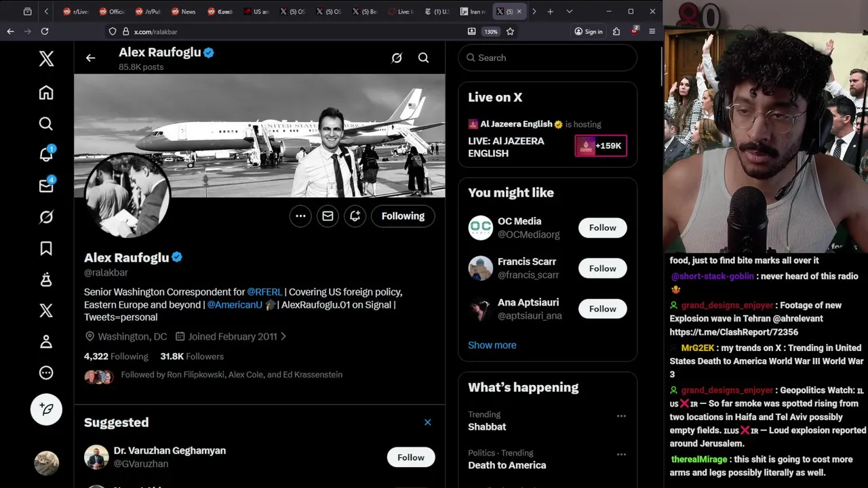This screenshot has width=868, height=488.
Task: Close the active X browser tab
Action: coord(519,12)
